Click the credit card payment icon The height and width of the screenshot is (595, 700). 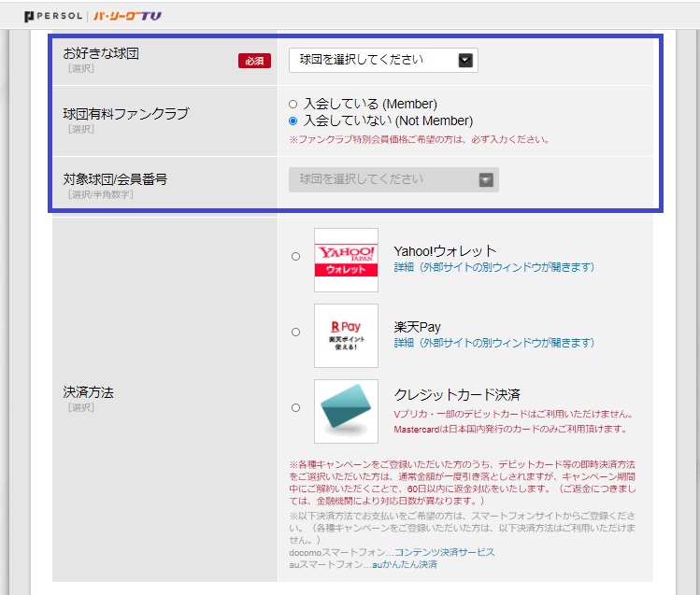pos(346,411)
